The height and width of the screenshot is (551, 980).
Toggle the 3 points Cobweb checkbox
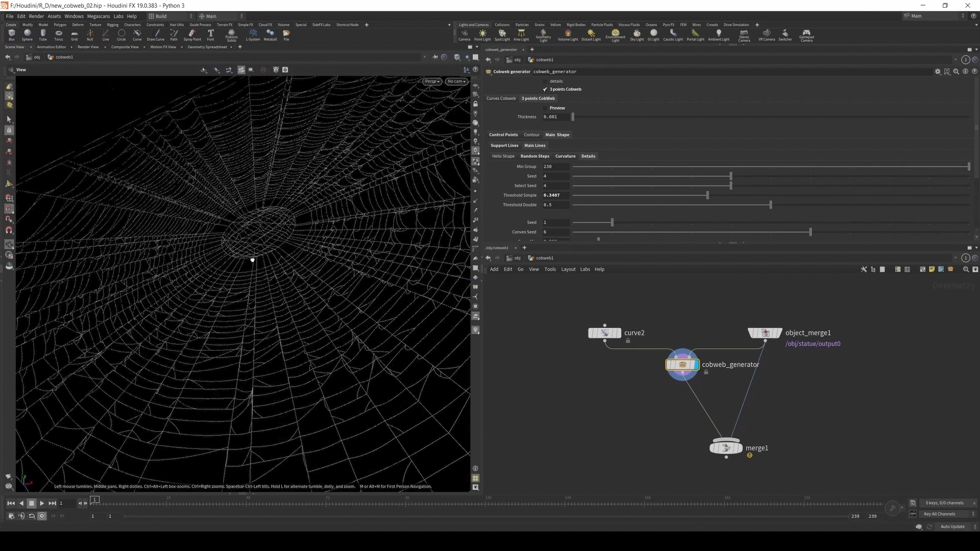pos(545,89)
